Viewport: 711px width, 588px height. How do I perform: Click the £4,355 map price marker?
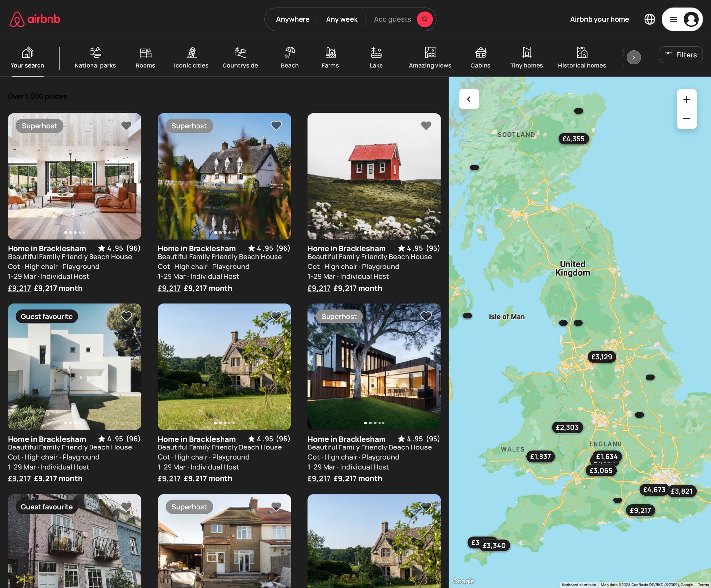coord(573,139)
